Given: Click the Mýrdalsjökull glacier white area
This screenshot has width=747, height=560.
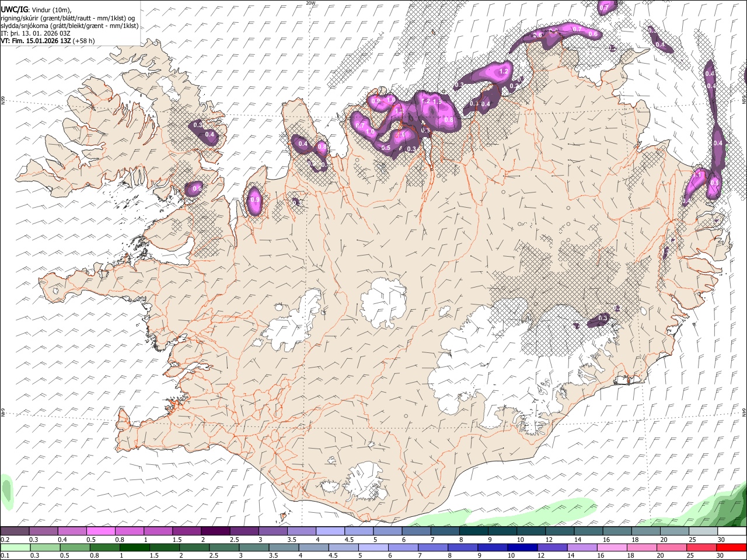Looking at the screenshot, I should (365, 481).
